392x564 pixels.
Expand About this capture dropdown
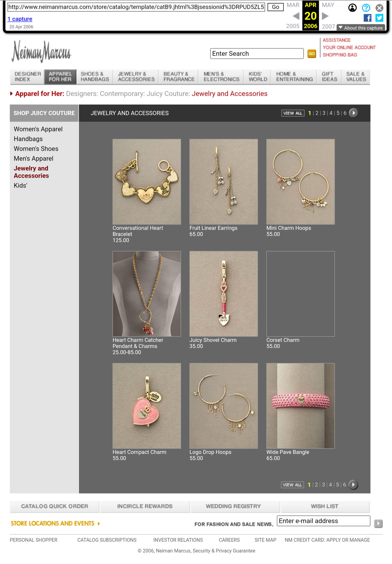click(x=361, y=28)
